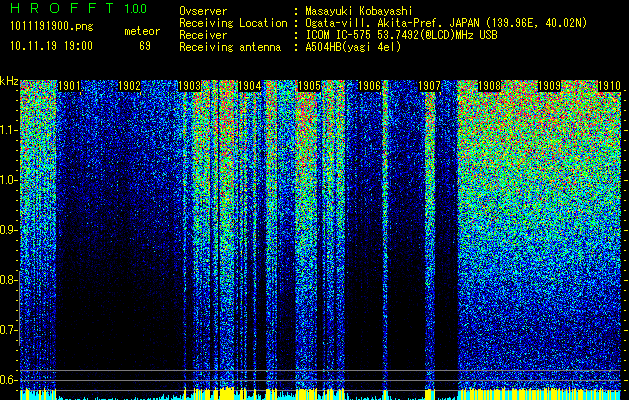Click the 1902 time marker
Screen dimensions: 629x400
pos(130,86)
